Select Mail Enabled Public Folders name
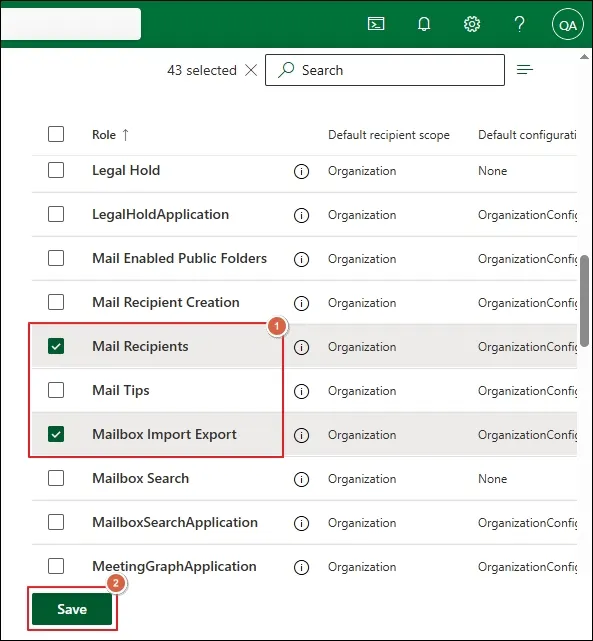The image size is (593, 641). 179,258
